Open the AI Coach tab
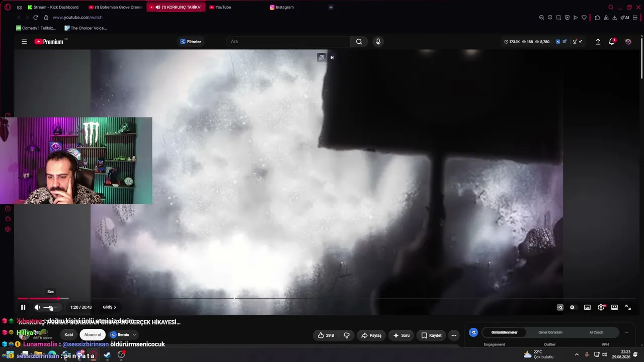The image size is (644, 362). coord(596,332)
